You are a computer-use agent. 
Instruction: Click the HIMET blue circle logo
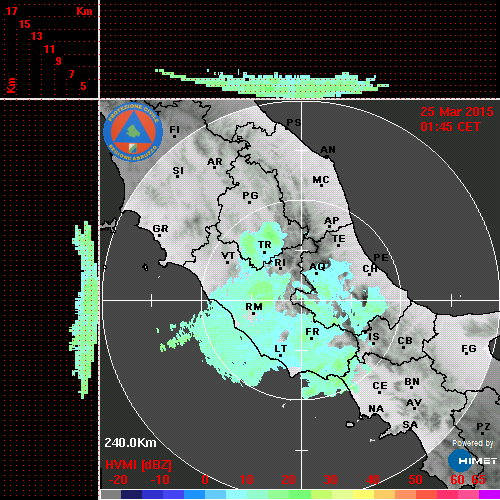tap(460, 461)
